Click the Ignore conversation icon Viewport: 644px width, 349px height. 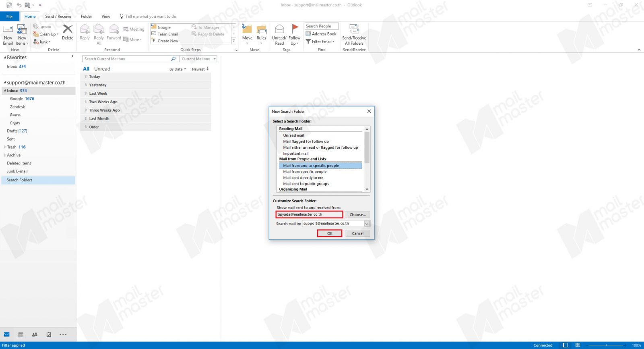(42, 27)
